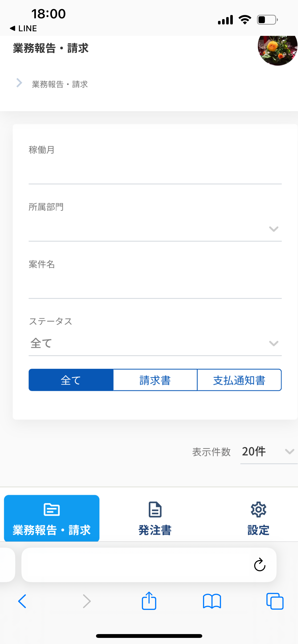Focus the 案件名 text field
This screenshot has height=644, width=298.
(x=155, y=286)
